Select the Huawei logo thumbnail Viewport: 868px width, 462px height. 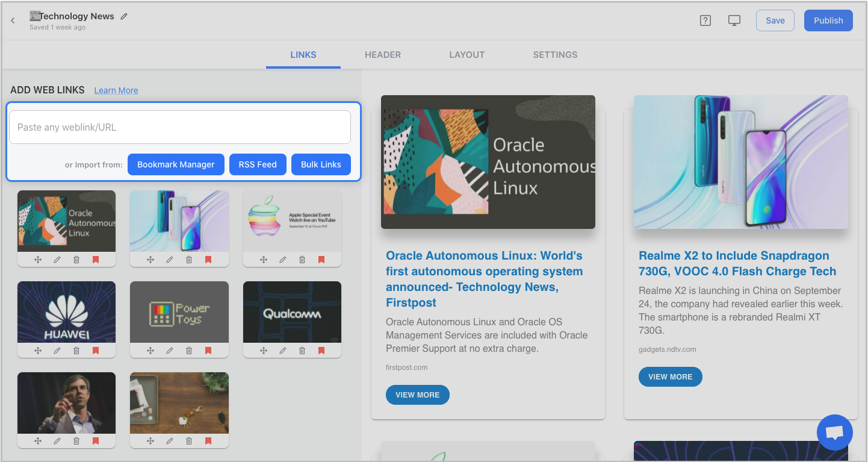coord(66,312)
